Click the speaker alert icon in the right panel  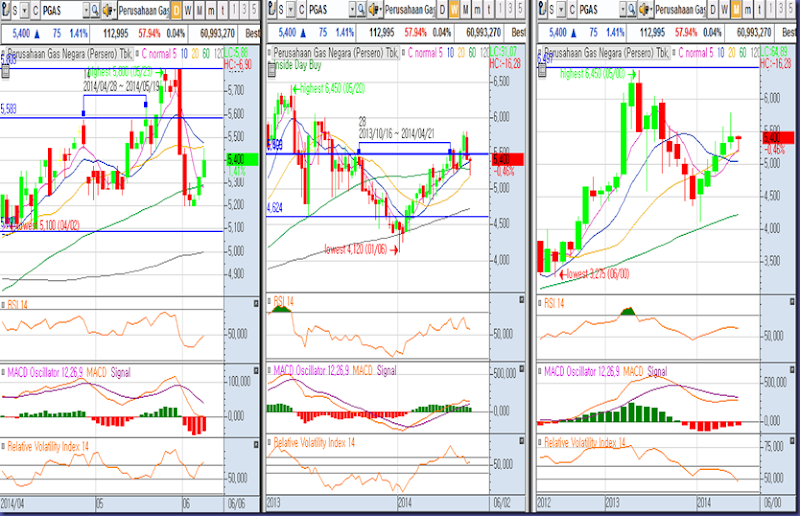pos(644,9)
